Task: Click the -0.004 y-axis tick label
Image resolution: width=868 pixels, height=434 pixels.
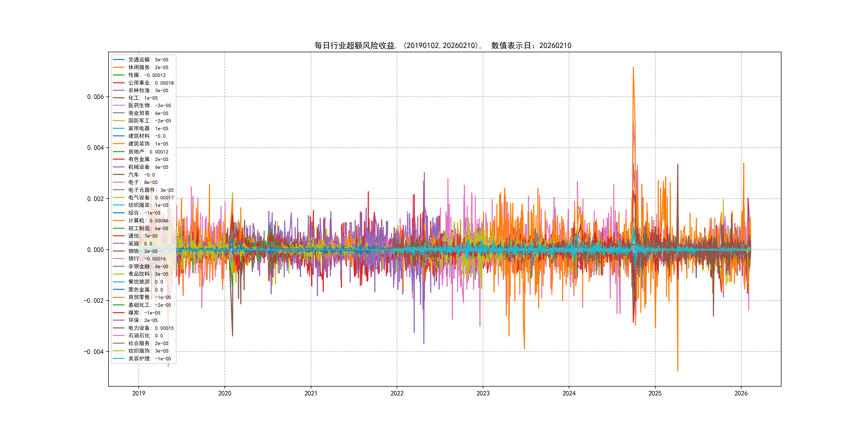Action: point(94,352)
